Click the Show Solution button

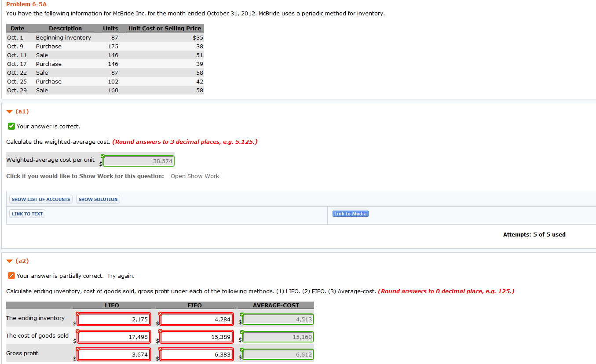coord(98,199)
